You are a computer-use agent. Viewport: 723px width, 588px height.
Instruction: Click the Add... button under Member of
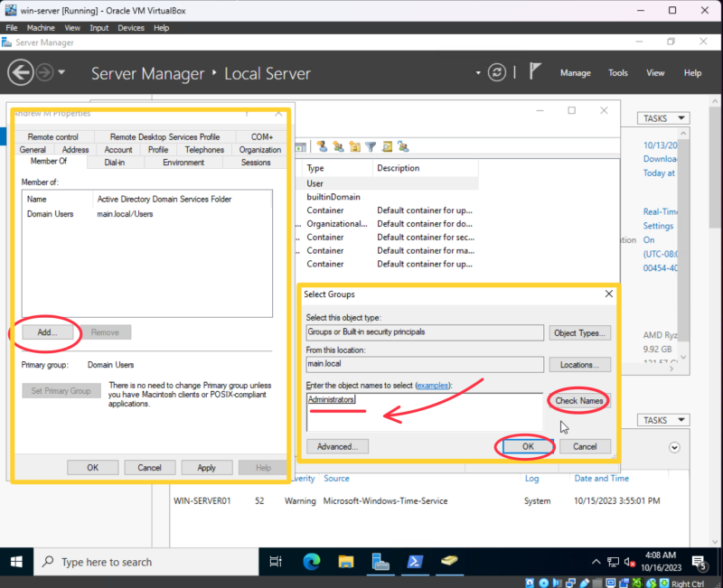pyautogui.click(x=47, y=332)
